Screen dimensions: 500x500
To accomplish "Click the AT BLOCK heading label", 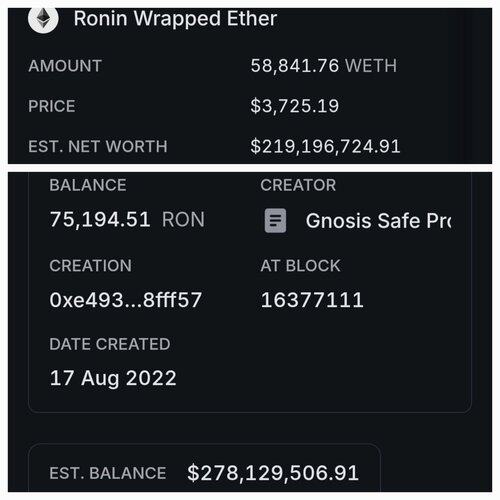I will [x=301, y=266].
